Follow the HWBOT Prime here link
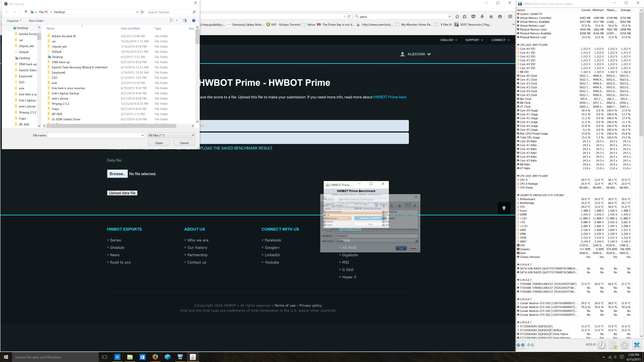Image resolution: width=644 pixels, height=362 pixels. click(x=390, y=97)
